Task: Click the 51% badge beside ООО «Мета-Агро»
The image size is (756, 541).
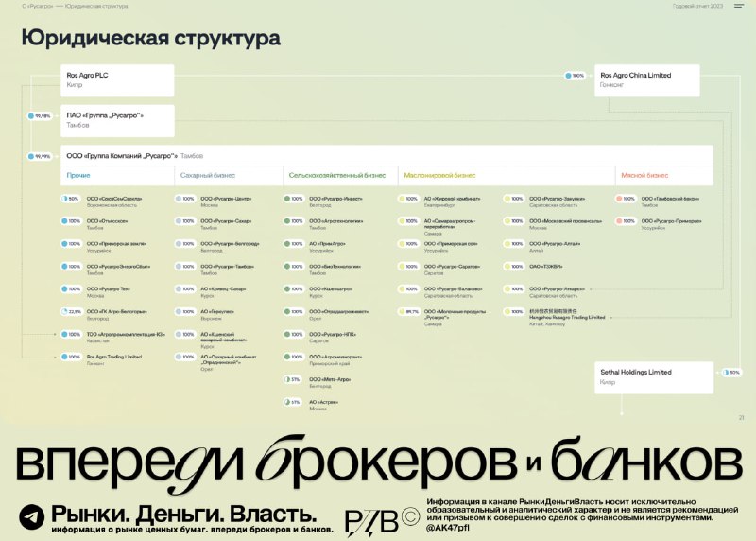Action: (292, 380)
